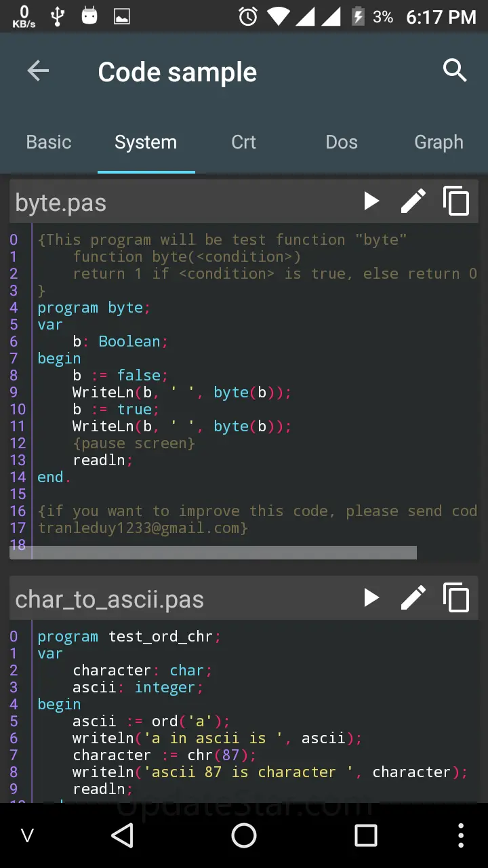Click the line 'character: char;'

click(143, 671)
